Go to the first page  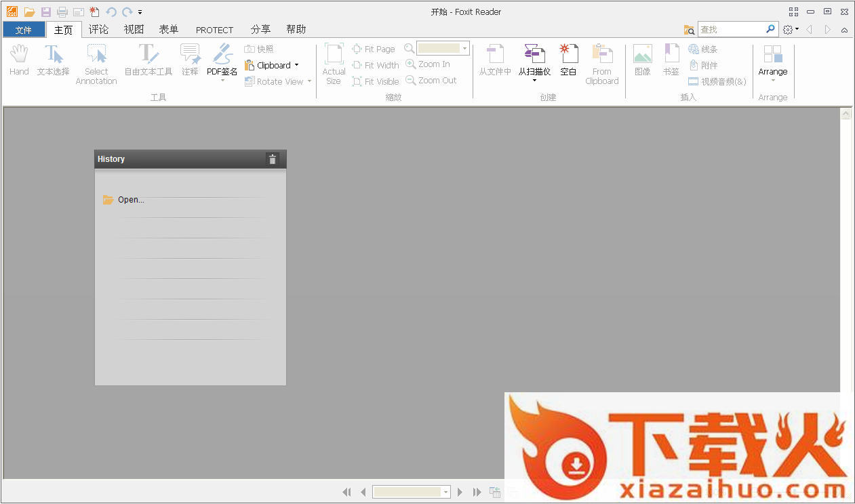(347, 492)
